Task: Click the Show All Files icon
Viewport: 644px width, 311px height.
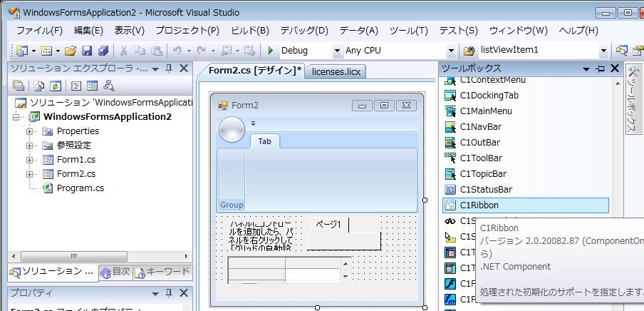Action: [38, 86]
